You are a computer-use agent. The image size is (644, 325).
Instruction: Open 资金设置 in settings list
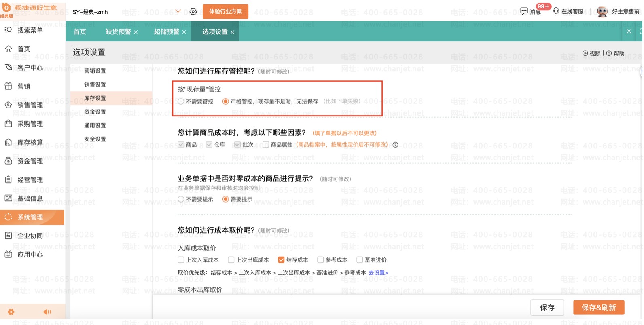(x=95, y=112)
